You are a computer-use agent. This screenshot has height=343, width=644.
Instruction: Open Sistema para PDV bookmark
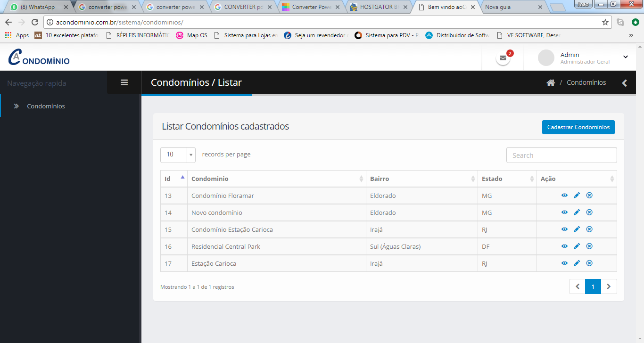[387, 35]
